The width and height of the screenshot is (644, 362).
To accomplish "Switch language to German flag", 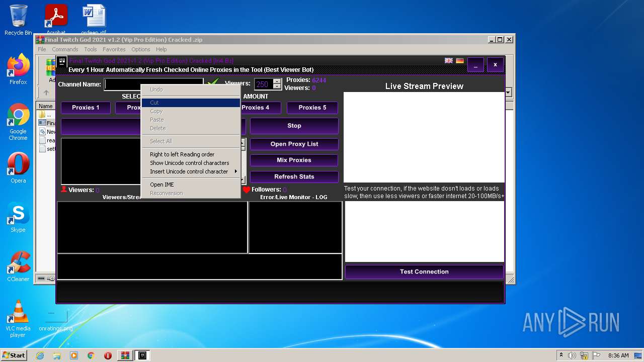I will point(459,61).
